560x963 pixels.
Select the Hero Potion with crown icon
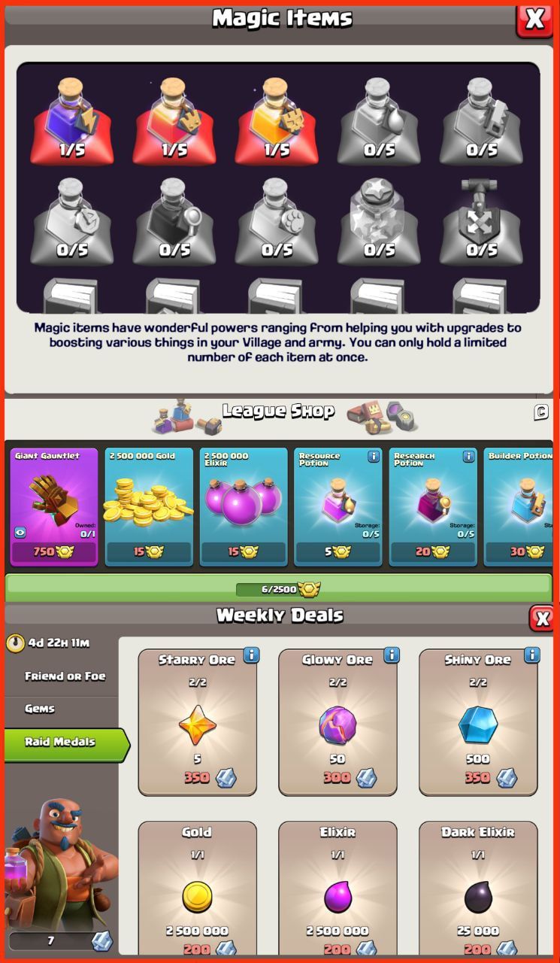tap(174, 120)
